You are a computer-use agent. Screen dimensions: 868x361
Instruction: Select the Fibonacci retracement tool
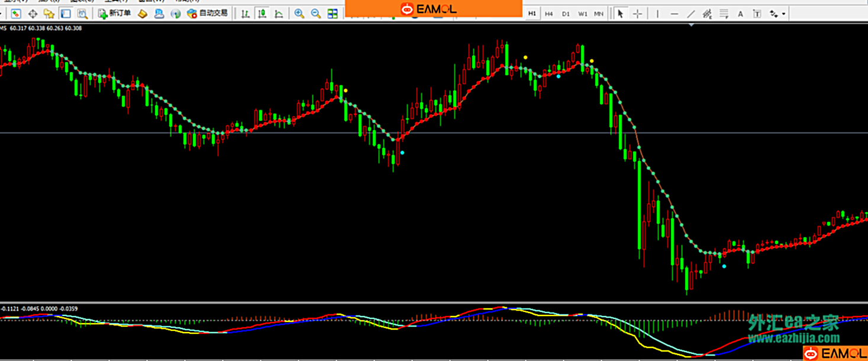(724, 14)
